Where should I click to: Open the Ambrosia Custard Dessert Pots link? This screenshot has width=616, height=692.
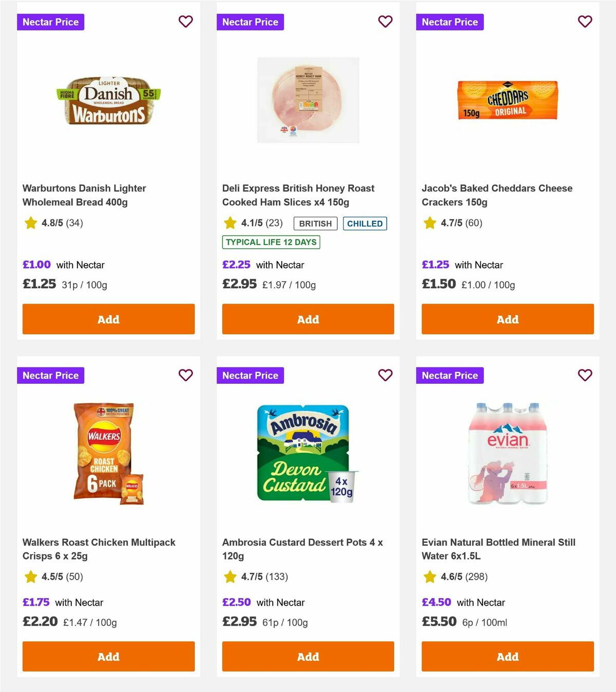point(302,549)
